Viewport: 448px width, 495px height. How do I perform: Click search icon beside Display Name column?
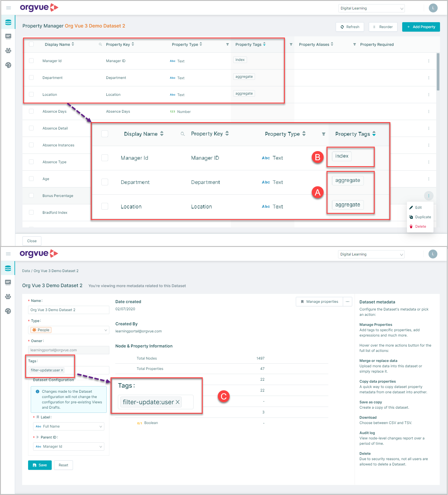[x=100, y=44]
